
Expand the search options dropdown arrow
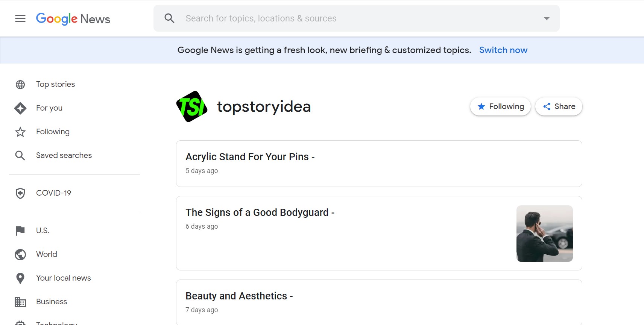(547, 18)
